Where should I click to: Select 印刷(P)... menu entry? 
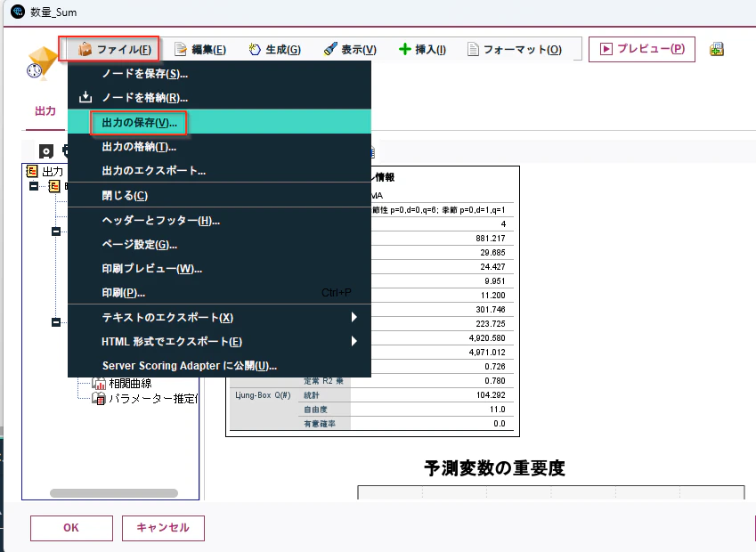[x=219, y=293]
